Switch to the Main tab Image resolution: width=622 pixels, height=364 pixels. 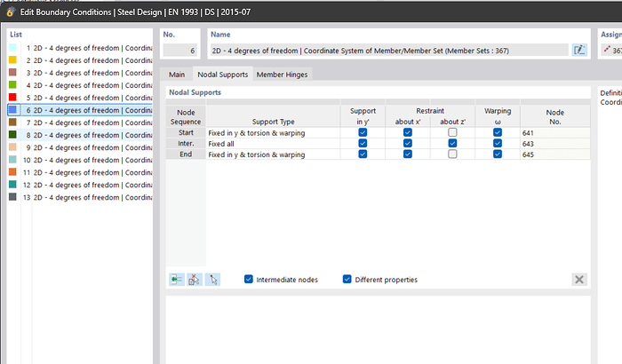point(177,75)
